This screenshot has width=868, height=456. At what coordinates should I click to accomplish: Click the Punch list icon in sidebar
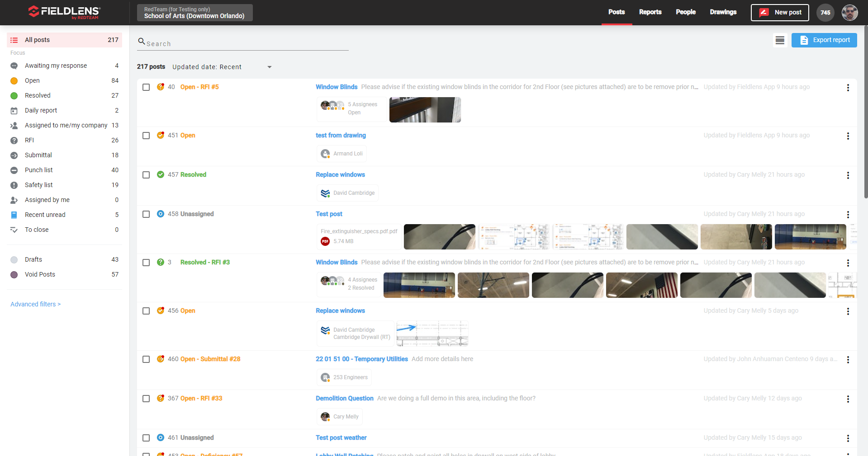(14, 170)
